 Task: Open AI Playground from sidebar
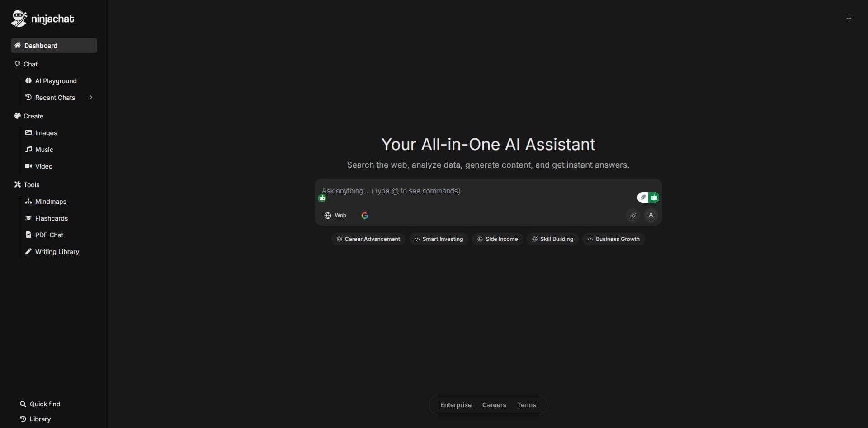click(x=56, y=81)
